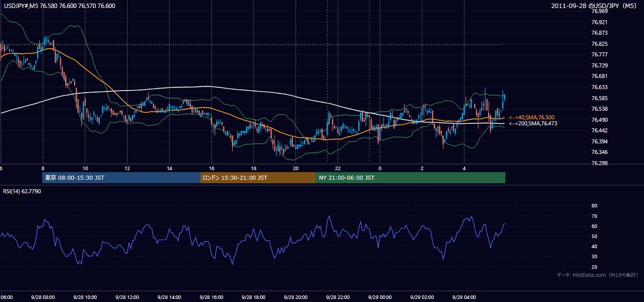Click price axis value 76.490
Screen dimensions: 644x302
click(599, 120)
